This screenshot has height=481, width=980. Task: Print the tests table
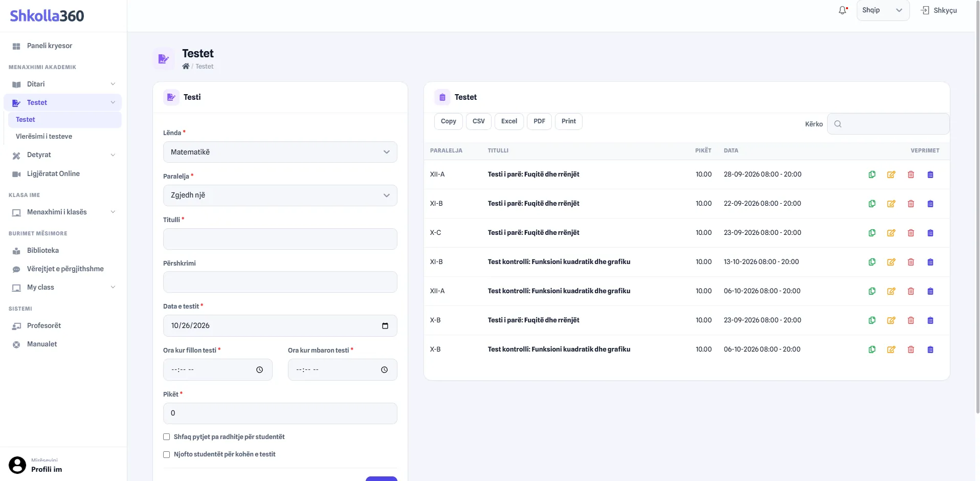(x=569, y=121)
